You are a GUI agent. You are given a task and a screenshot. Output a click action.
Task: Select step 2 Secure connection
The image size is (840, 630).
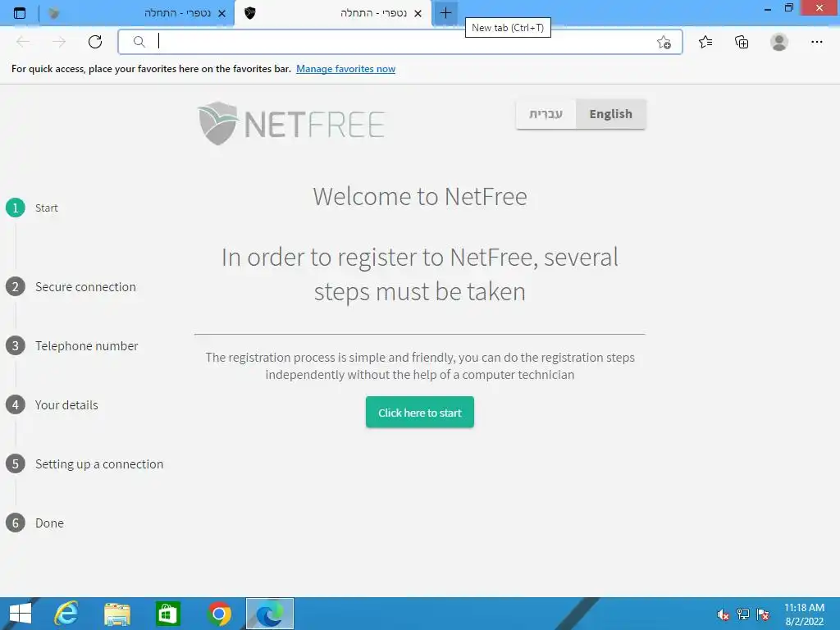pos(71,286)
